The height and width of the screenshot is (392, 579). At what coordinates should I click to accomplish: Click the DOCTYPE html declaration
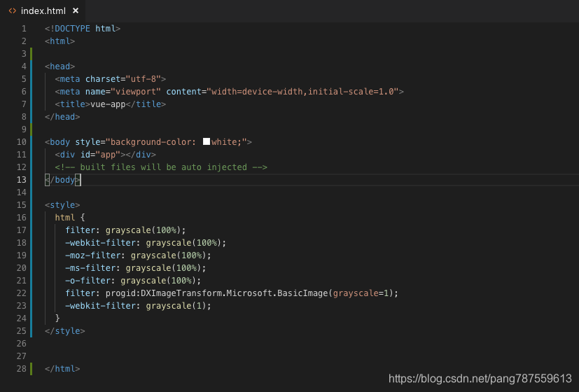(83, 29)
